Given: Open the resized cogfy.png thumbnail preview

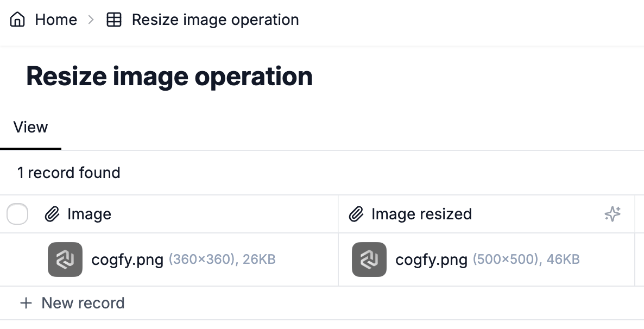Looking at the screenshot, I should coord(369,260).
